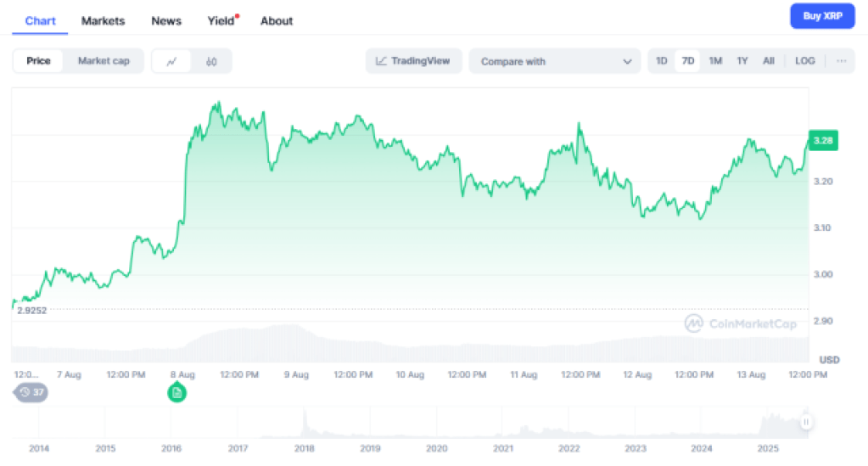
Task: Select the line chart view icon
Action: pos(172,61)
